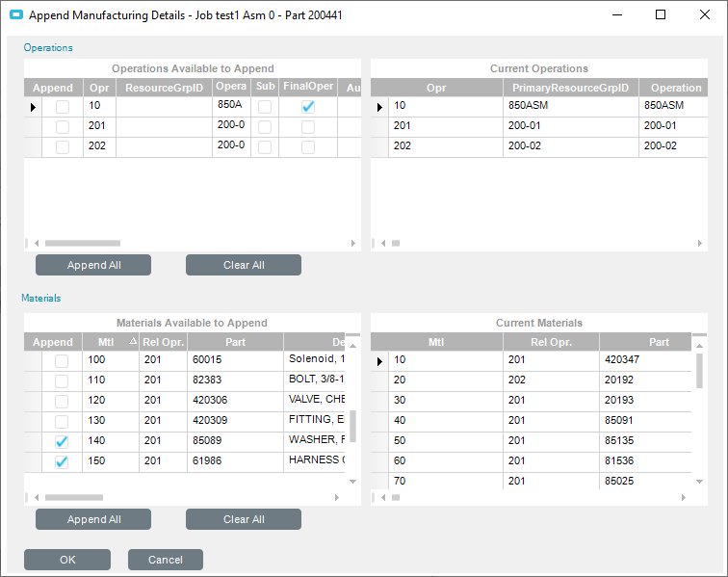
Task: Select available material part 60015
Action: 235,360
